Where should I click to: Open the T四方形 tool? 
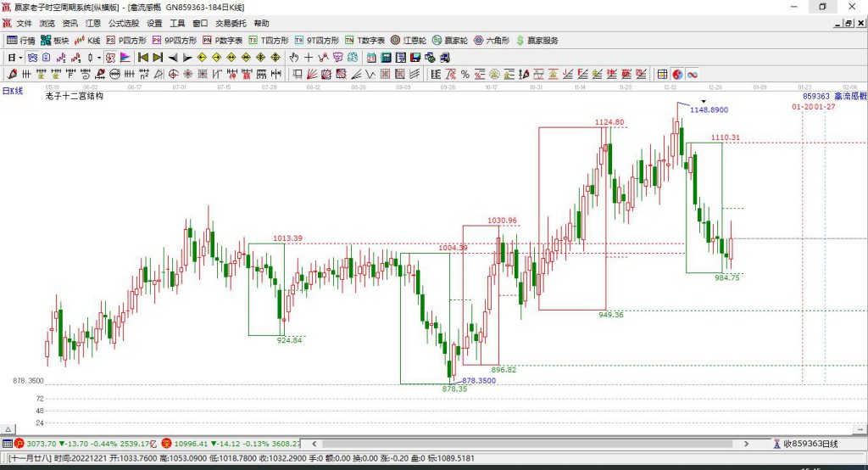269,40
